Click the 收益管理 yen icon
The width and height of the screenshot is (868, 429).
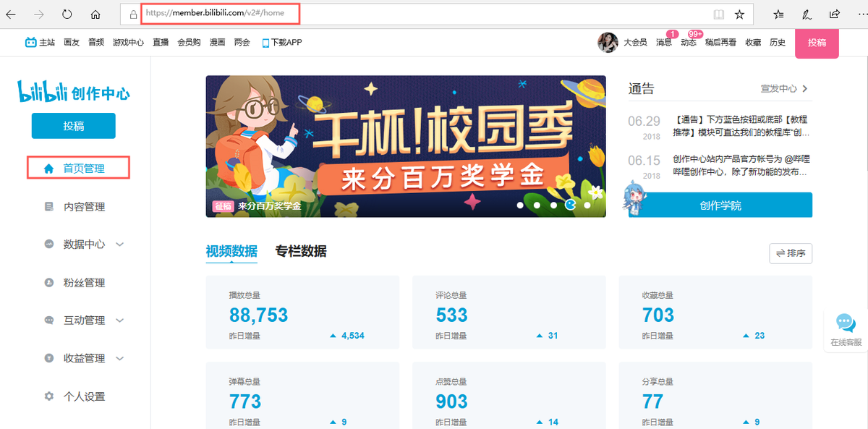(x=49, y=358)
